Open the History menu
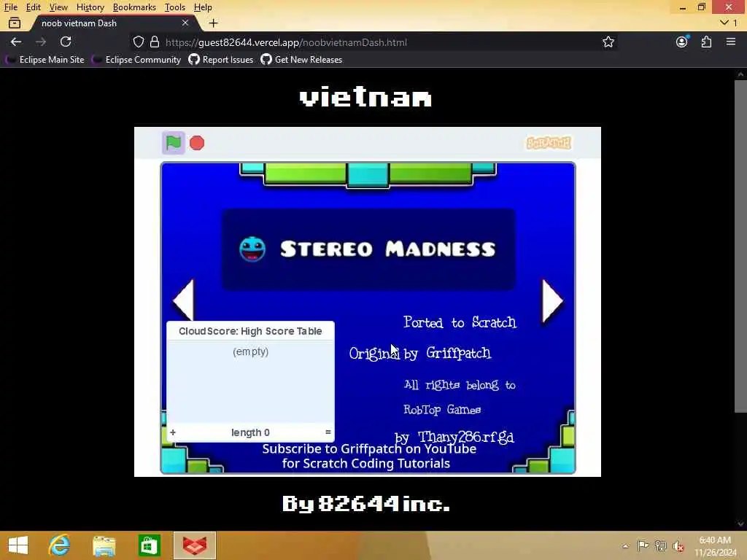Image resolution: width=747 pixels, height=560 pixels. [x=90, y=7]
